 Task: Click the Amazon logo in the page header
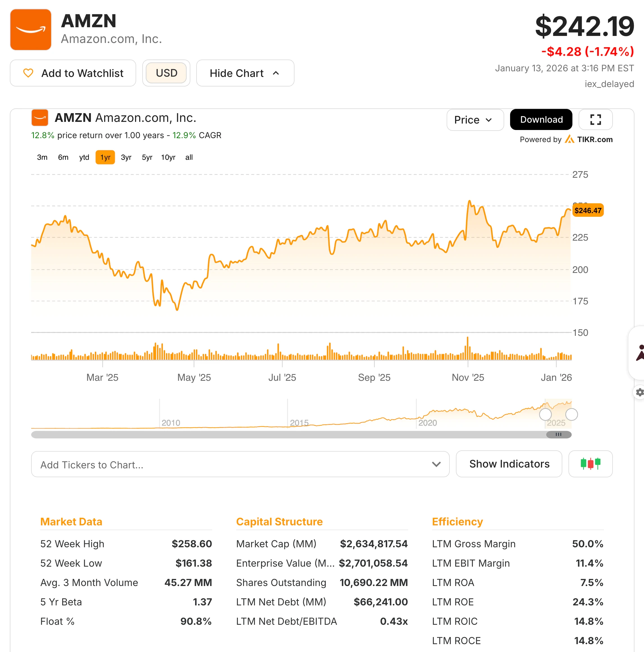30,30
